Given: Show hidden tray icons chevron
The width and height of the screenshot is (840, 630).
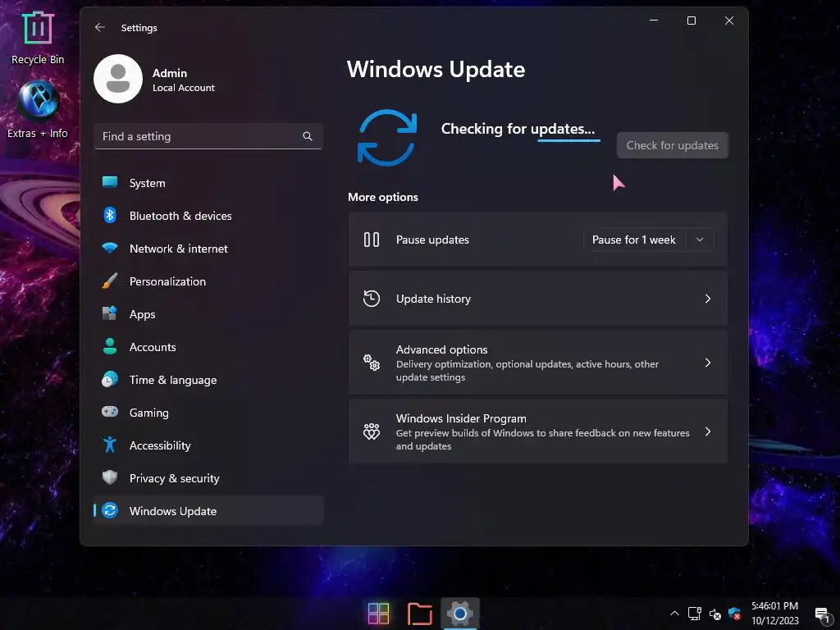Looking at the screenshot, I should coord(674,614).
